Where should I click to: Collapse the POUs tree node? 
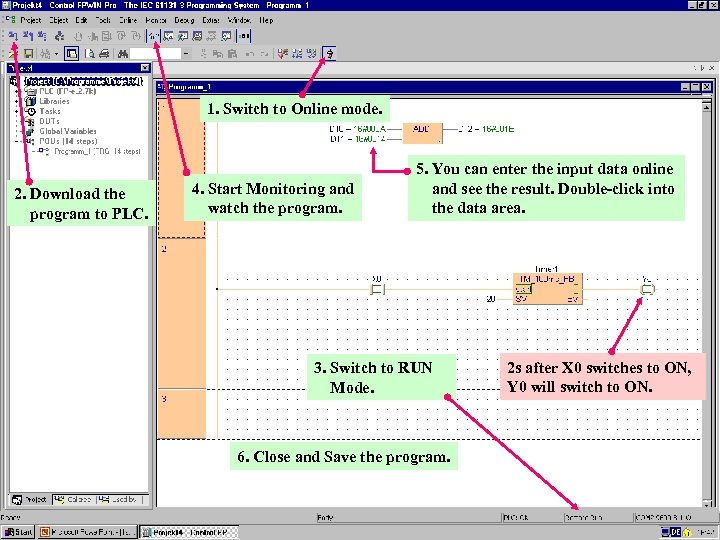(x=17, y=141)
